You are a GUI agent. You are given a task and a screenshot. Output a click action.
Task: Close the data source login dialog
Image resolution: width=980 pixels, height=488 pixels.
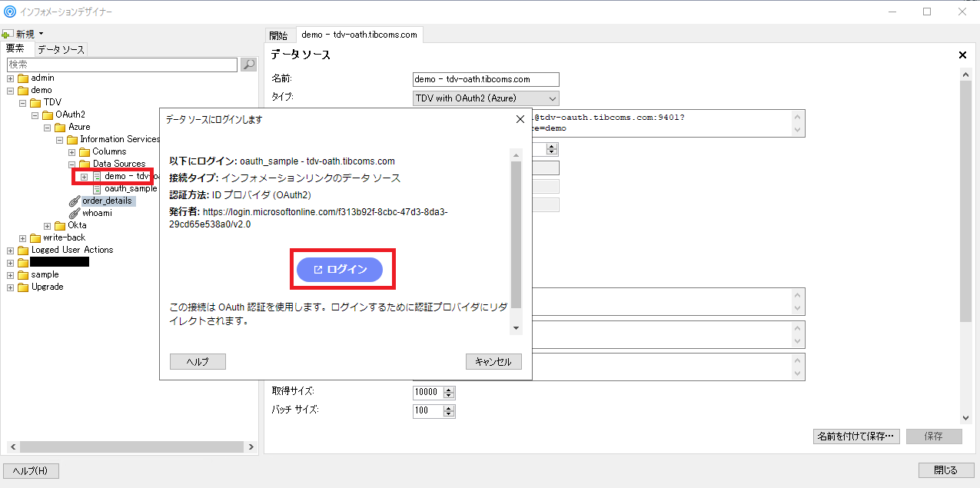click(x=520, y=119)
